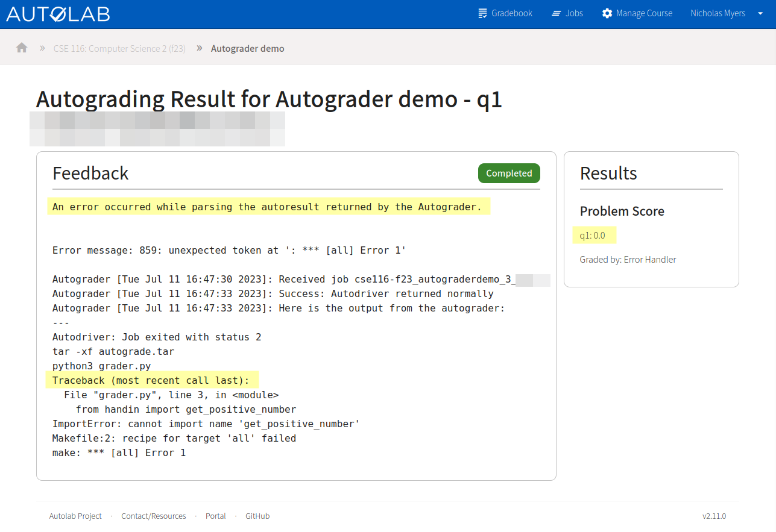
Task: Click the 'q1: 0.0' problem score
Action: pyautogui.click(x=593, y=236)
